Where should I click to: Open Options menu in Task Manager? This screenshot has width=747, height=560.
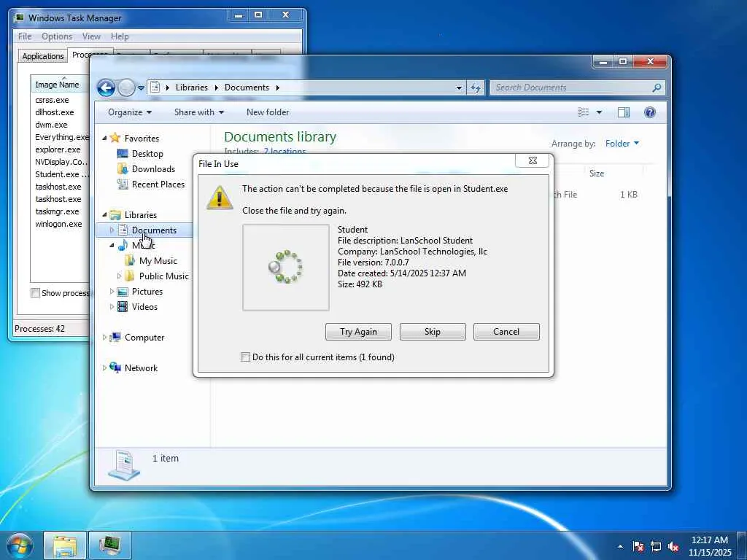(x=57, y=36)
